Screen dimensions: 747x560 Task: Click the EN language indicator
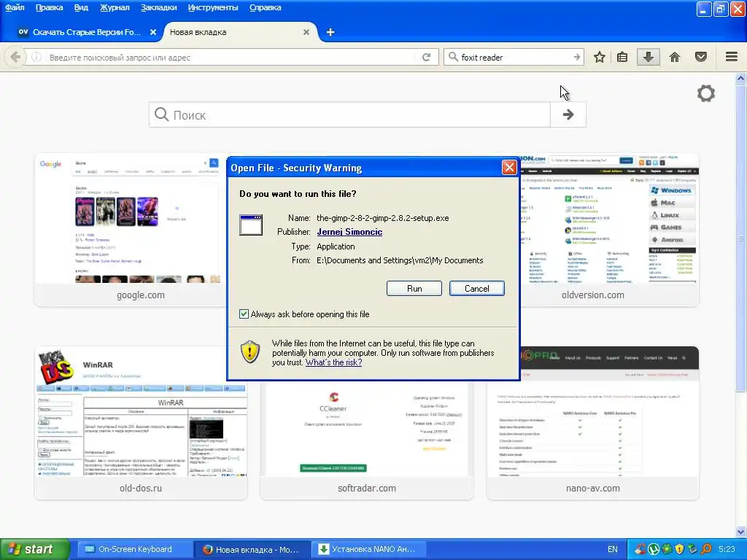click(x=612, y=549)
